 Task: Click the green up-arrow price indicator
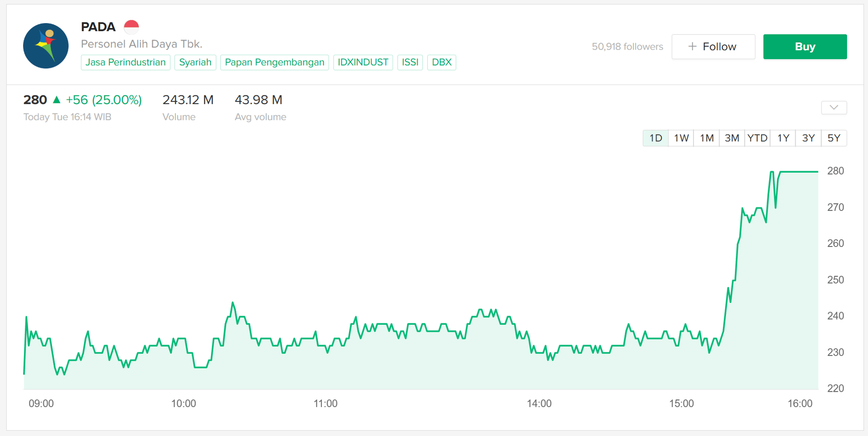[57, 100]
